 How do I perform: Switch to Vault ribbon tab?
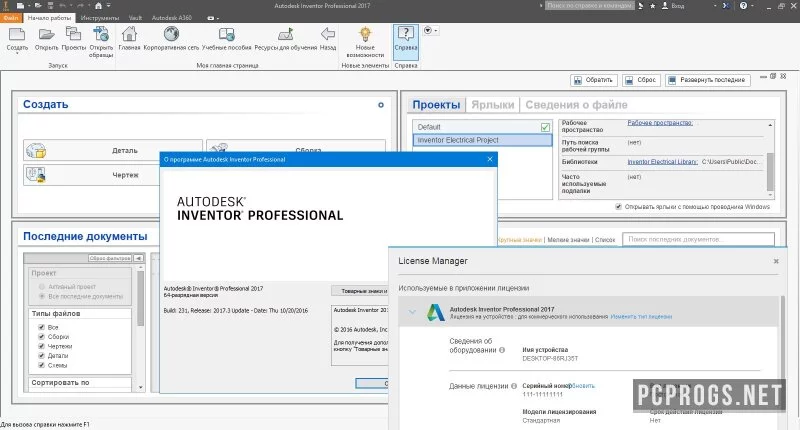pyautogui.click(x=135, y=18)
